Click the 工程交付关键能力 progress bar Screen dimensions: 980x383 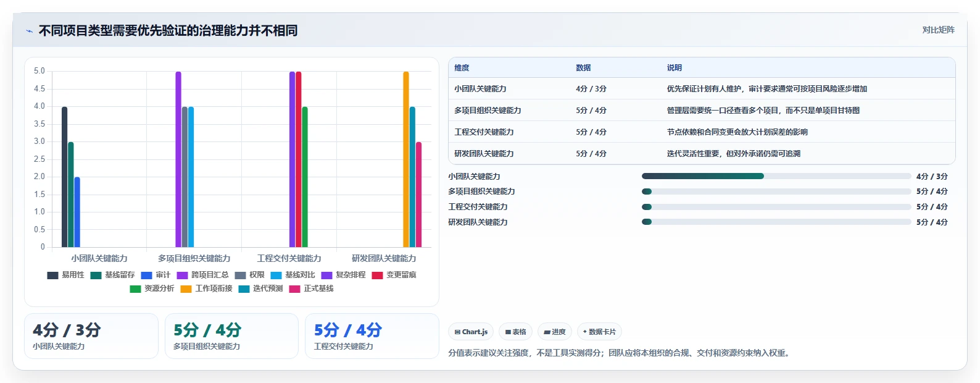click(776, 207)
